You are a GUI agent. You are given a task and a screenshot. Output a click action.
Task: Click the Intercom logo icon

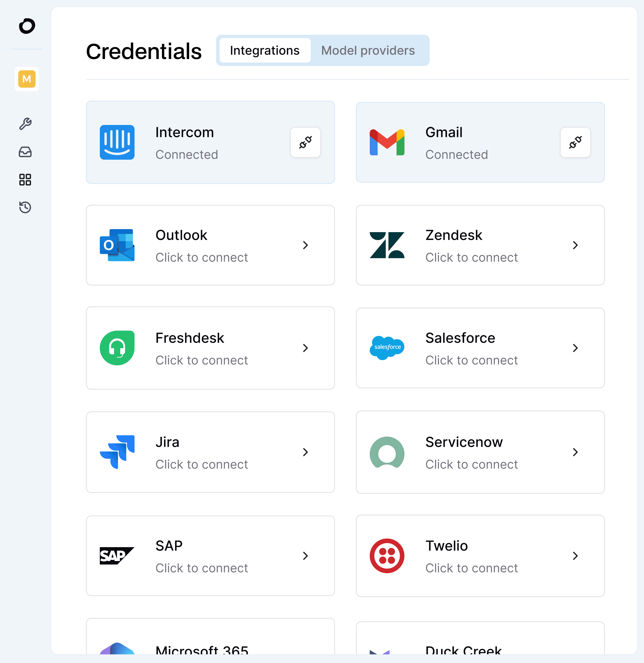tap(117, 142)
